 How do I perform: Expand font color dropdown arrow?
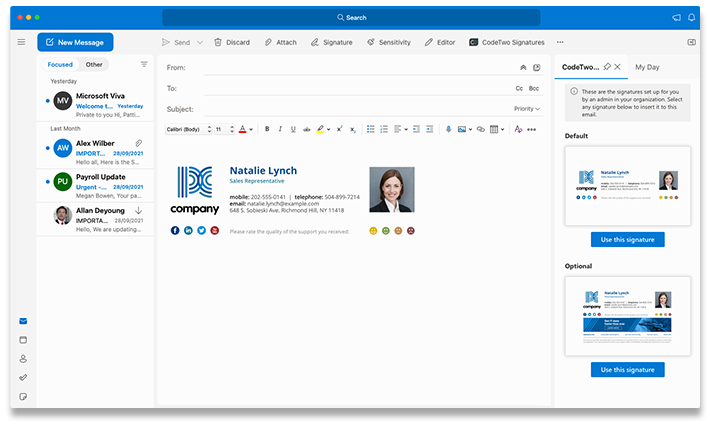pos(251,129)
